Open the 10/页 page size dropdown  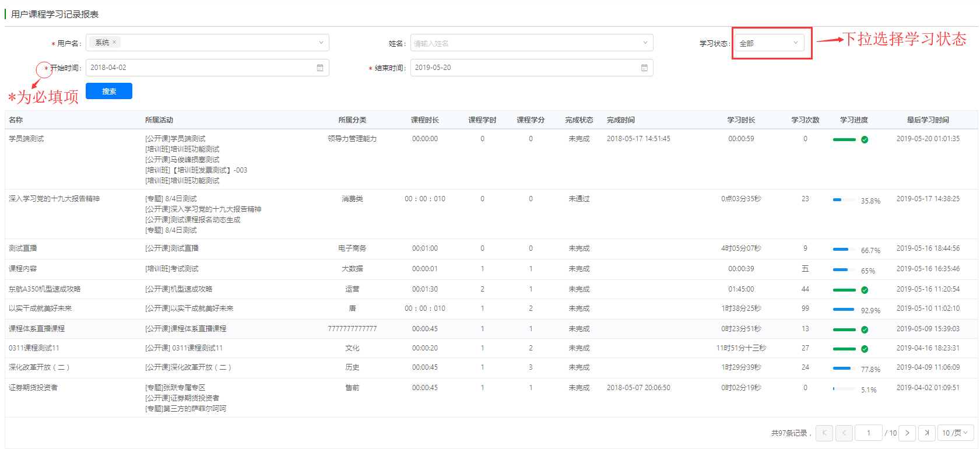pyautogui.click(x=956, y=433)
